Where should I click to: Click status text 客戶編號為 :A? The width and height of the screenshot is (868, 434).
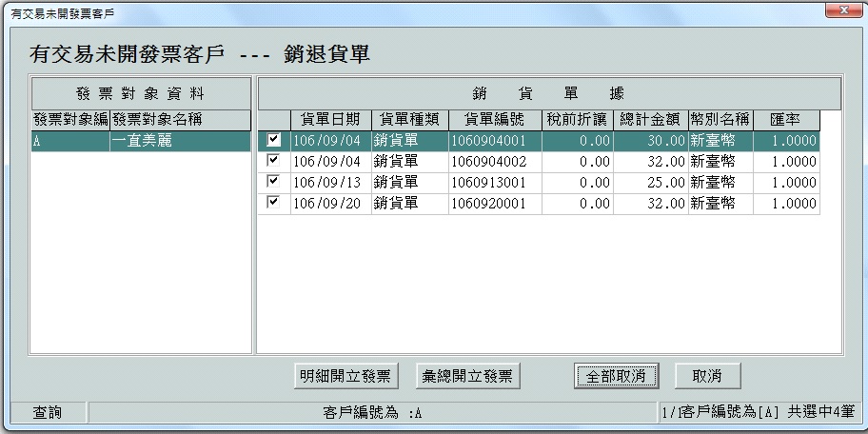[372, 412]
